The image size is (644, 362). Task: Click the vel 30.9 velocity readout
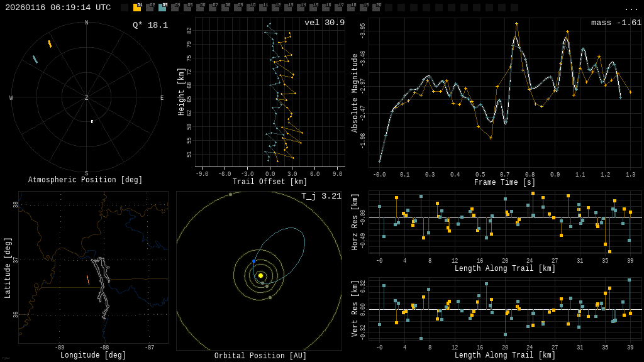click(324, 23)
